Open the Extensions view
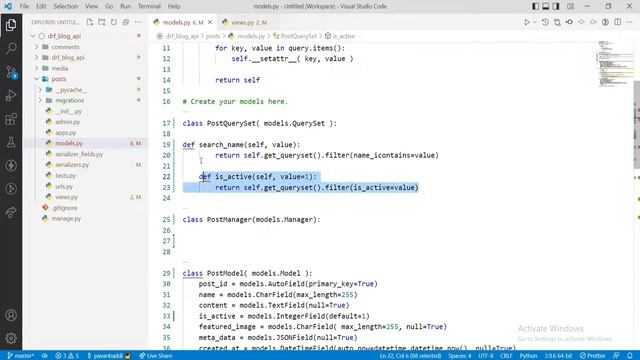The height and width of the screenshot is (360, 640). (x=11, y=119)
